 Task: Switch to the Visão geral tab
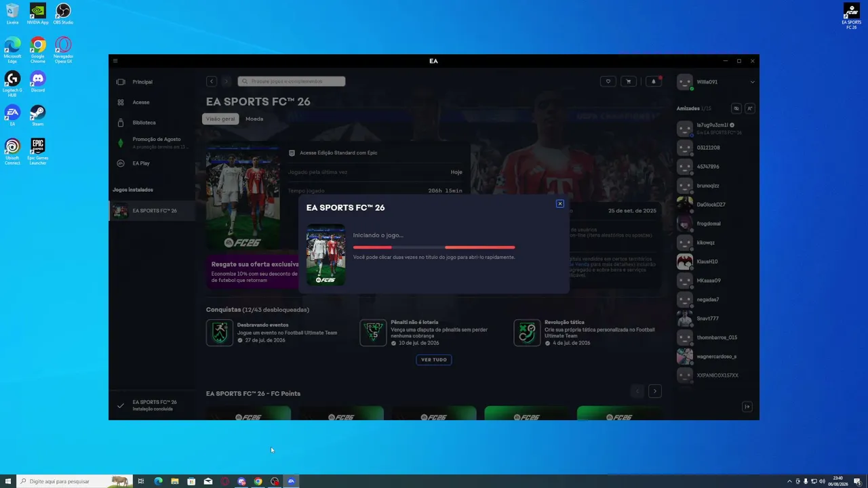pos(220,119)
